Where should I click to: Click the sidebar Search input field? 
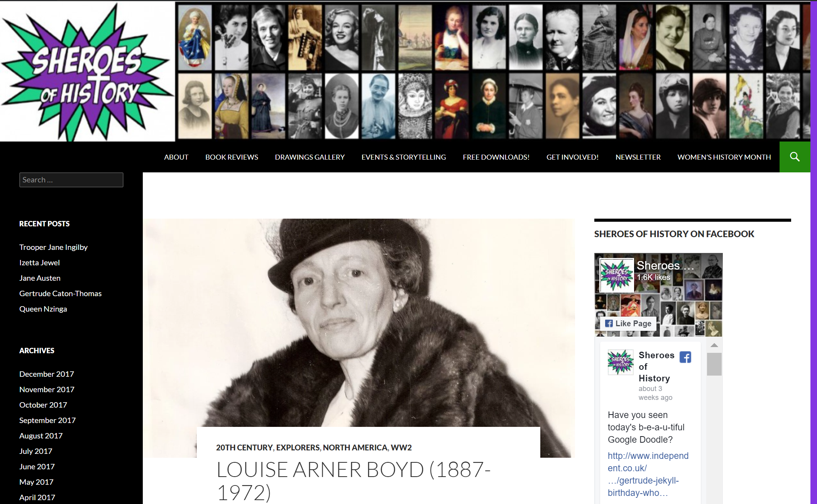(x=71, y=180)
